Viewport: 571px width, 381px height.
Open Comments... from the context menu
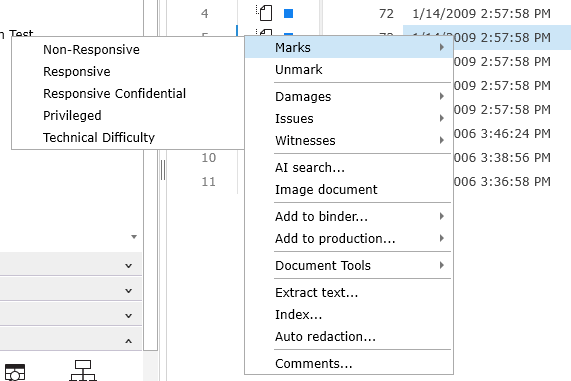[349, 363]
